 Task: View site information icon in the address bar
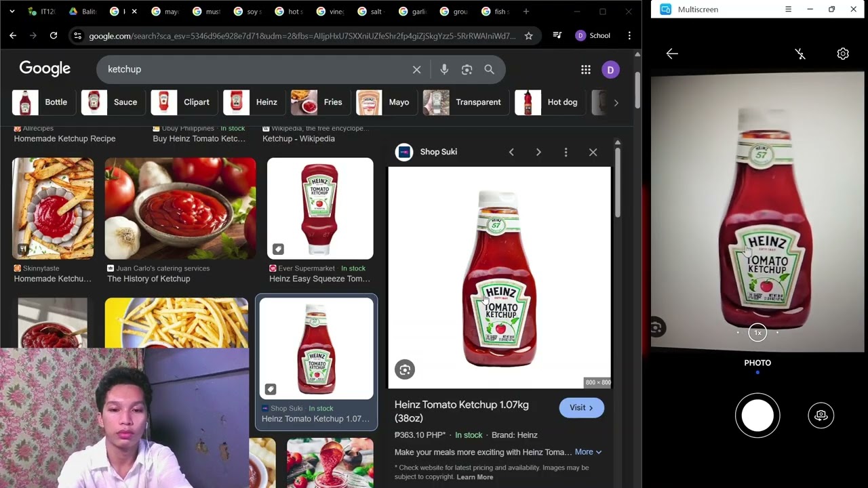point(77,35)
